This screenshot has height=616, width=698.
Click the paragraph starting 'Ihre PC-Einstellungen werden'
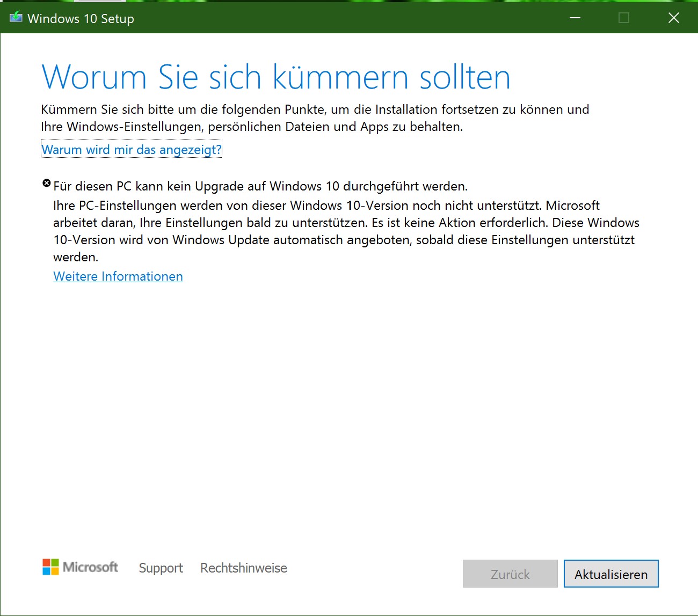tap(346, 231)
